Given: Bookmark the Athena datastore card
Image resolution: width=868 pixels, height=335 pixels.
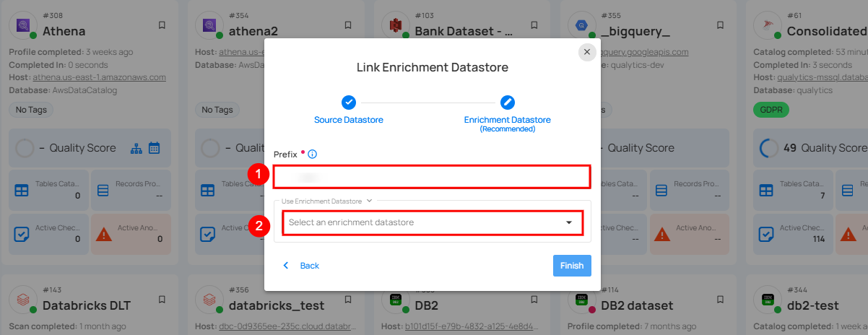Looking at the screenshot, I should 162,25.
